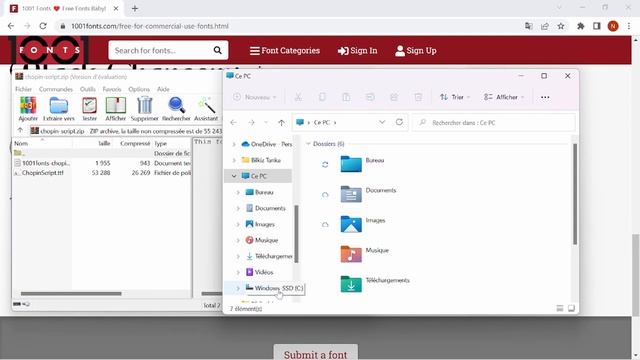Click the 1001 Fonts logo
The image size is (640, 360).
point(49,50)
